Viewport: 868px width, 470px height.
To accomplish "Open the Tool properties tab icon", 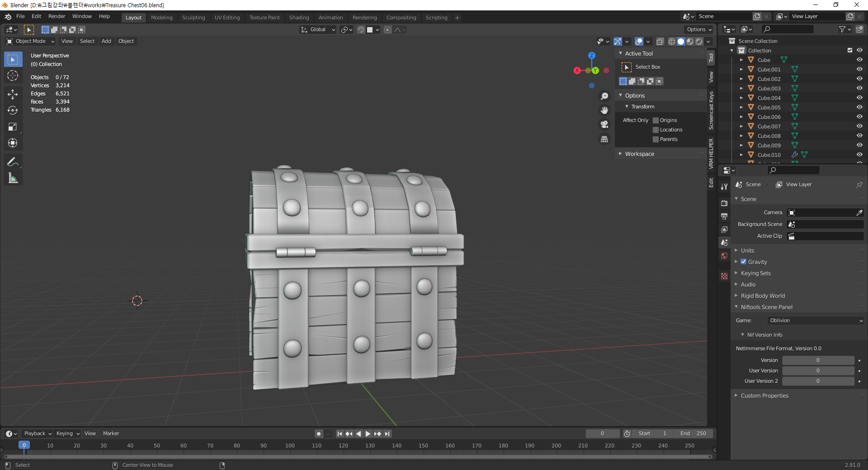I will pos(724,186).
